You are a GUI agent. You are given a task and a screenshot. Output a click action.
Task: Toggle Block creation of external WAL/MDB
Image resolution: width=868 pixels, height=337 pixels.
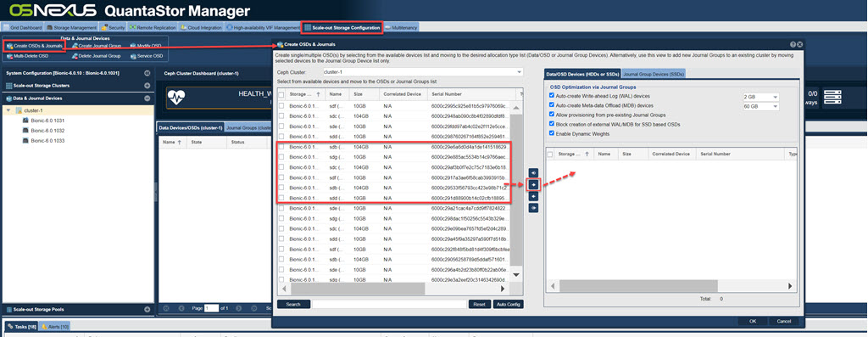coord(551,124)
